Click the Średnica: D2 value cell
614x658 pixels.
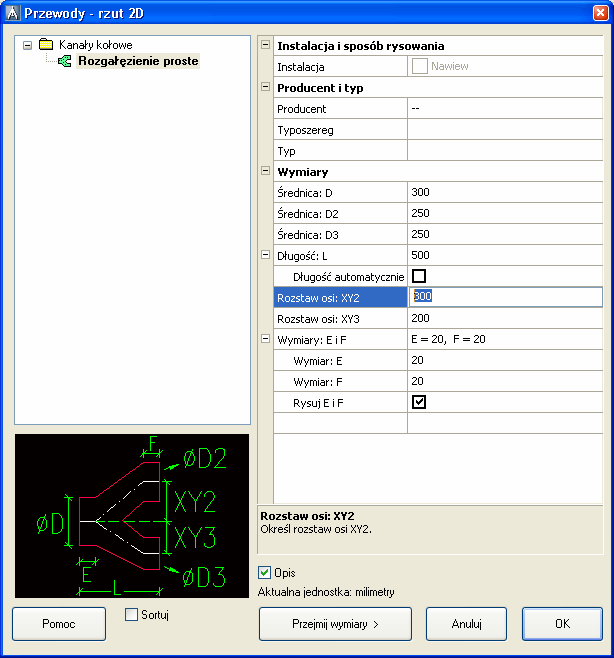505,213
